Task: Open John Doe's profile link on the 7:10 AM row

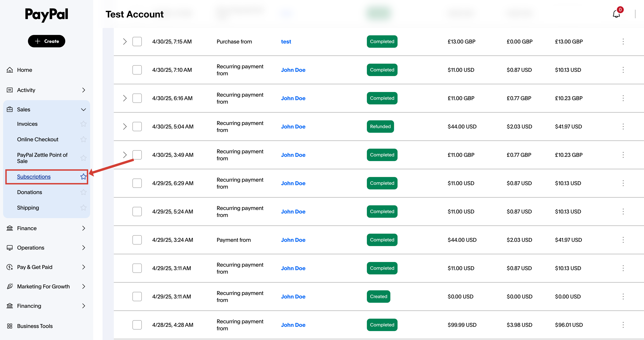Action: click(293, 70)
